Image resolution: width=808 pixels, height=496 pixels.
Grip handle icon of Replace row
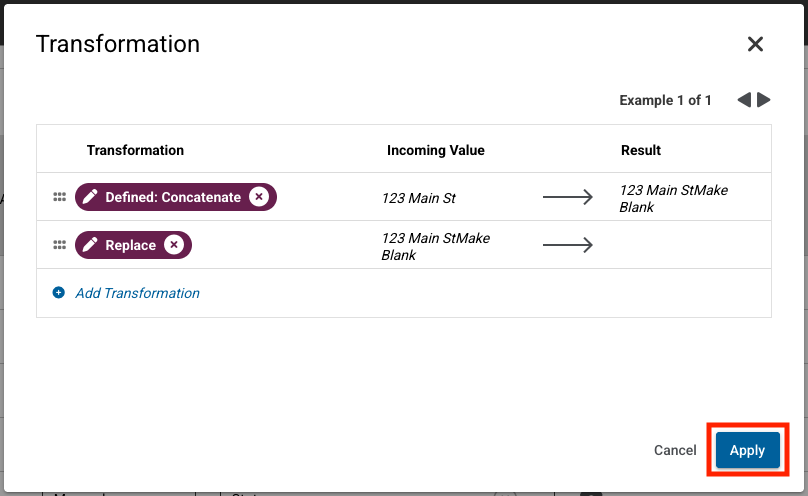pyautogui.click(x=60, y=245)
